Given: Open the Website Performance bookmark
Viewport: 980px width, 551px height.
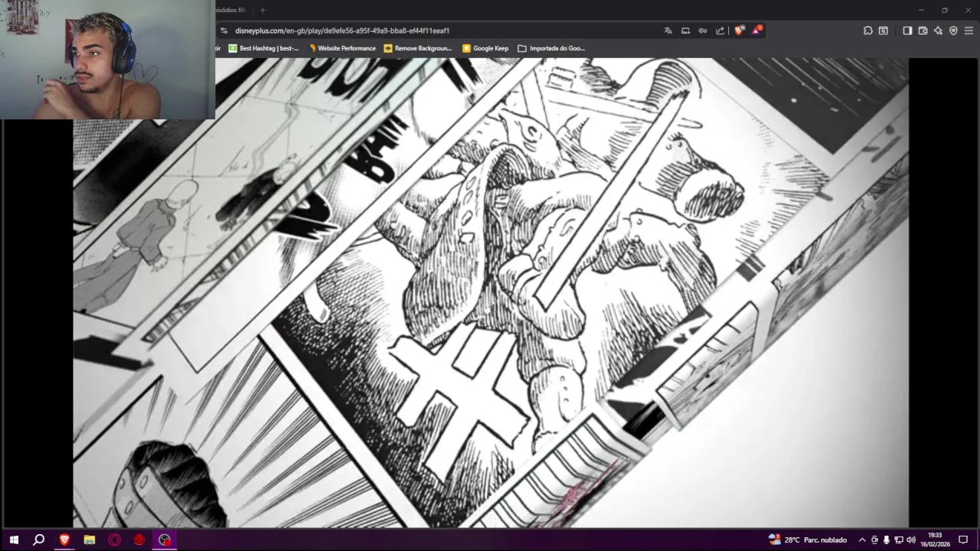Looking at the screenshot, I should pyautogui.click(x=341, y=48).
